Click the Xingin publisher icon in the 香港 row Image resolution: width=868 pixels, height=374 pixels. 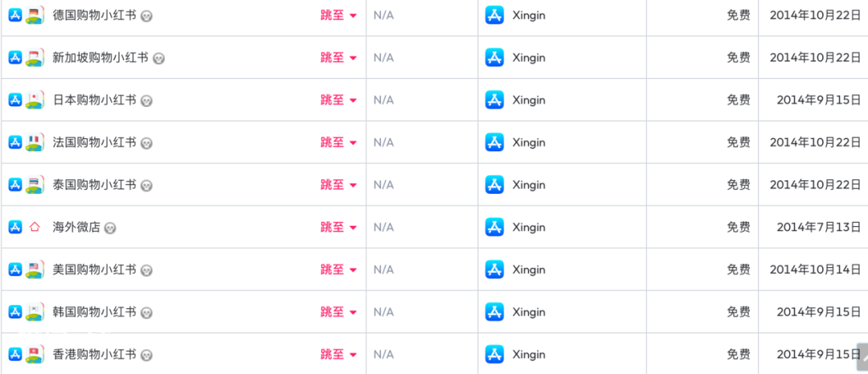[494, 354]
